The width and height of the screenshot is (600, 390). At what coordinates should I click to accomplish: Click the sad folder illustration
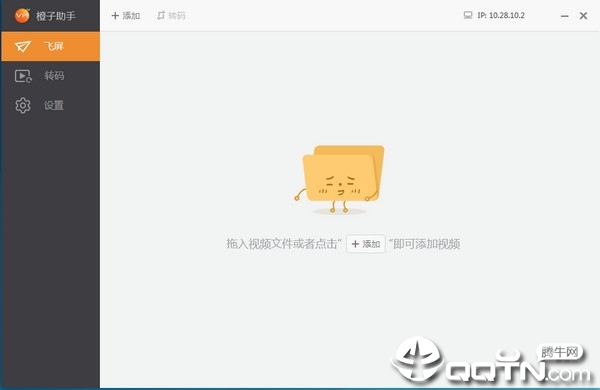click(340, 179)
